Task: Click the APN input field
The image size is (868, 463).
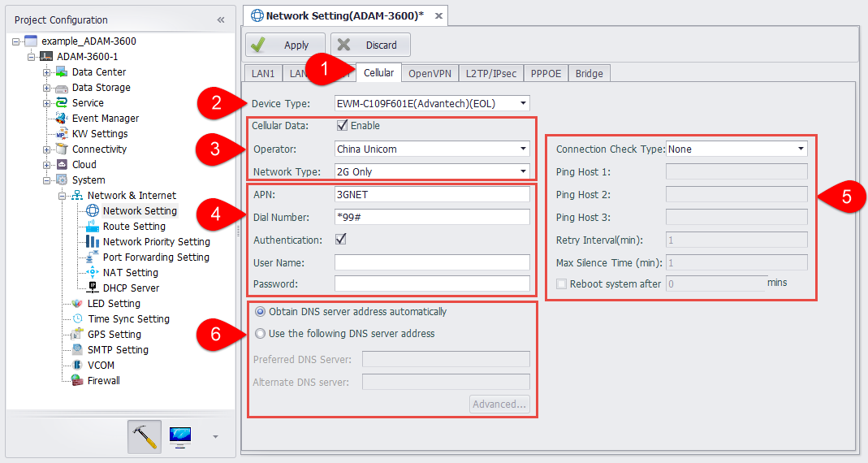Action: click(431, 194)
